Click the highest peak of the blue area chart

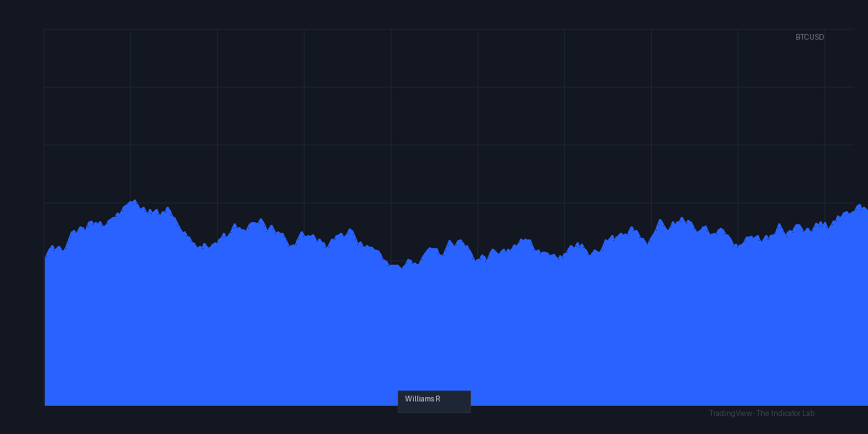pyautogui.click(x=135, y=200)
